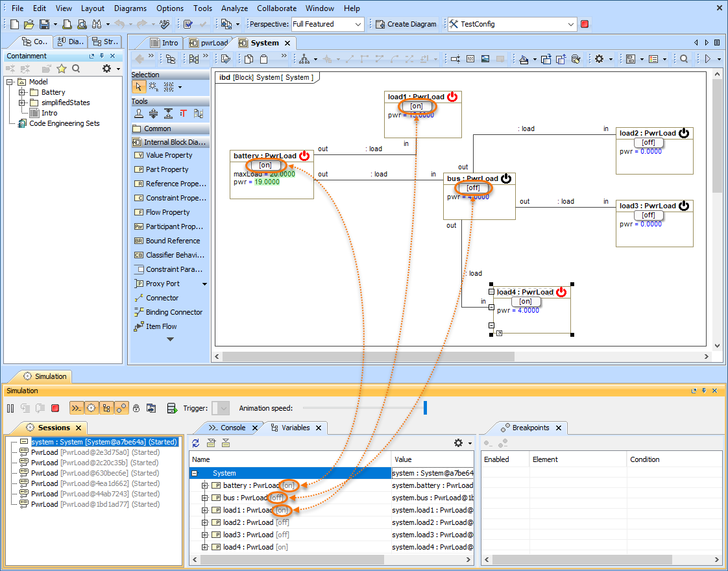Click the Animation speed slider handle
Image resolution: width=728 pixels, height=571 pixels.
tap(426, 408)
